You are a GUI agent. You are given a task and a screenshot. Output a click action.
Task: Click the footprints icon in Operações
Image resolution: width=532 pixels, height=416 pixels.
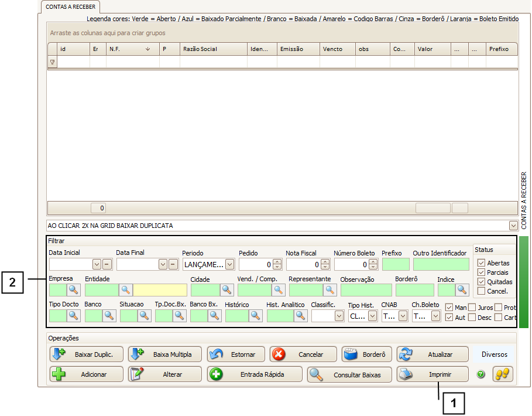[502, 374]
